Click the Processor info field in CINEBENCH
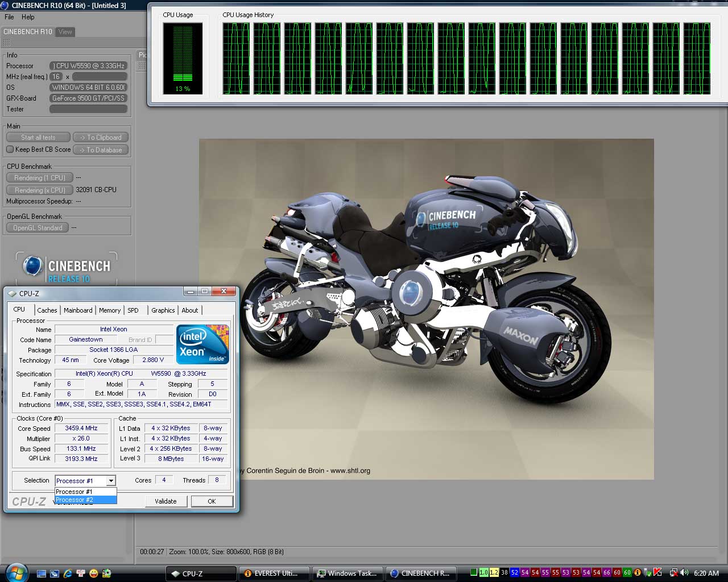This screenshot has height=582, width=728. coord(88,66)
